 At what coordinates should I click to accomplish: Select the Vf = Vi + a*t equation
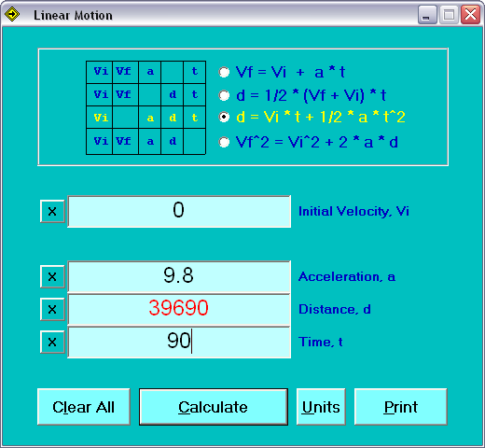pyautogui.click(x=224, y=72)
